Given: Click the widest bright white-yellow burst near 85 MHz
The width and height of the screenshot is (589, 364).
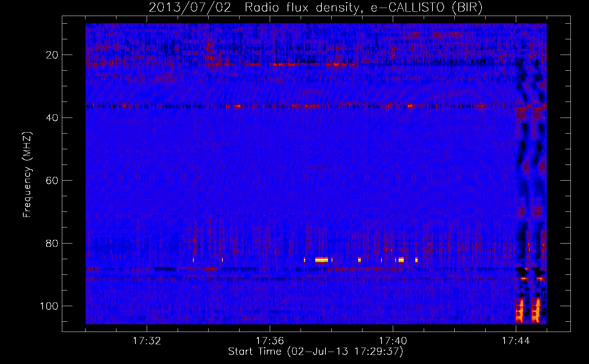Looking at the screenshot, I should tap(321, 260).
